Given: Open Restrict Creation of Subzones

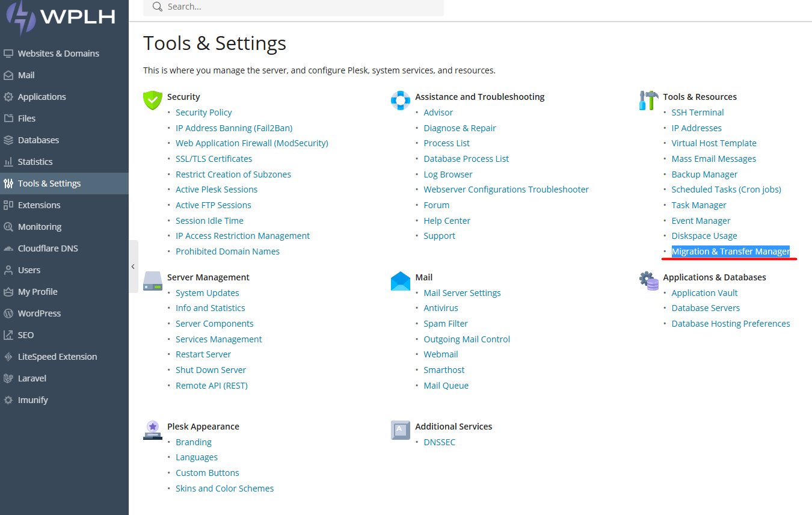Looking at the screenshot, I should pyautogui.click(x=233, y=174).
